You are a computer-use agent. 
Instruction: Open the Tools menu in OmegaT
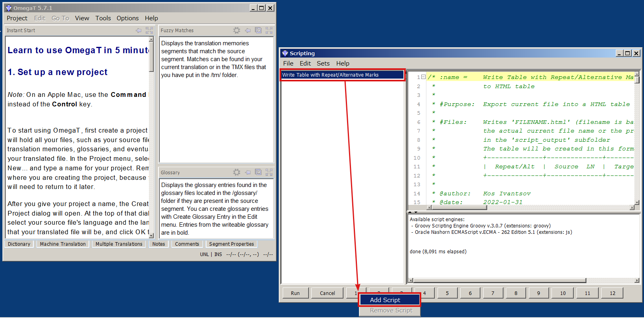point(103,18)
